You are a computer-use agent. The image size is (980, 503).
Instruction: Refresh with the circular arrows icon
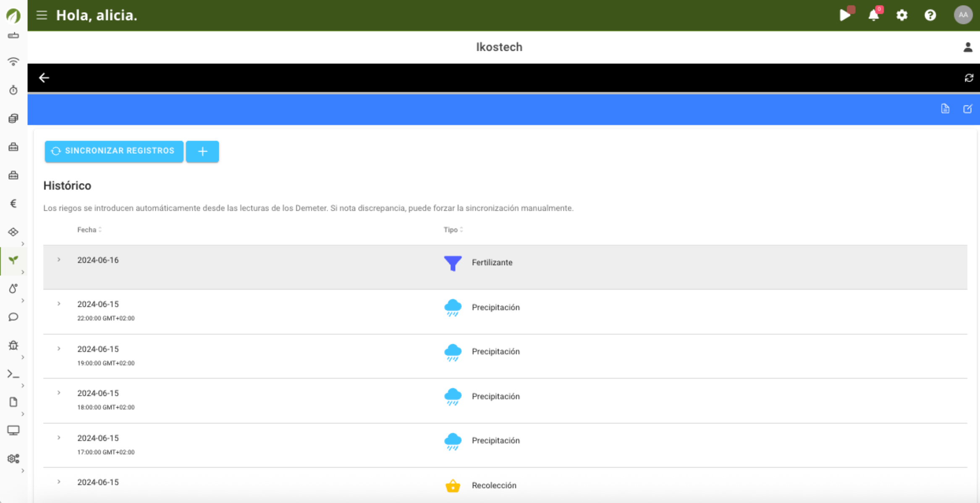pyautogui.click(x=969, y=78)
